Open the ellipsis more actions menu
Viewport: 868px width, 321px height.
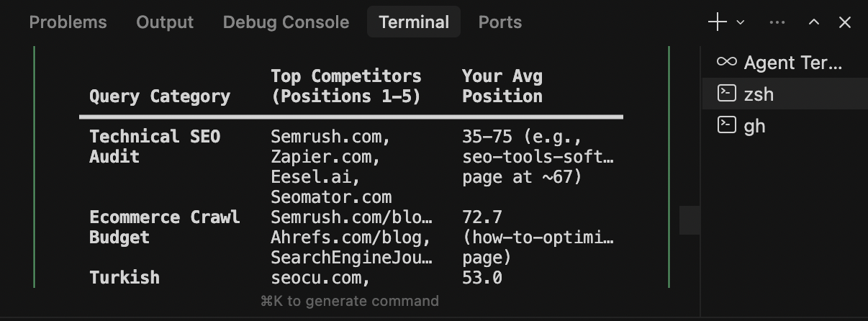click(x=777, y=22)
